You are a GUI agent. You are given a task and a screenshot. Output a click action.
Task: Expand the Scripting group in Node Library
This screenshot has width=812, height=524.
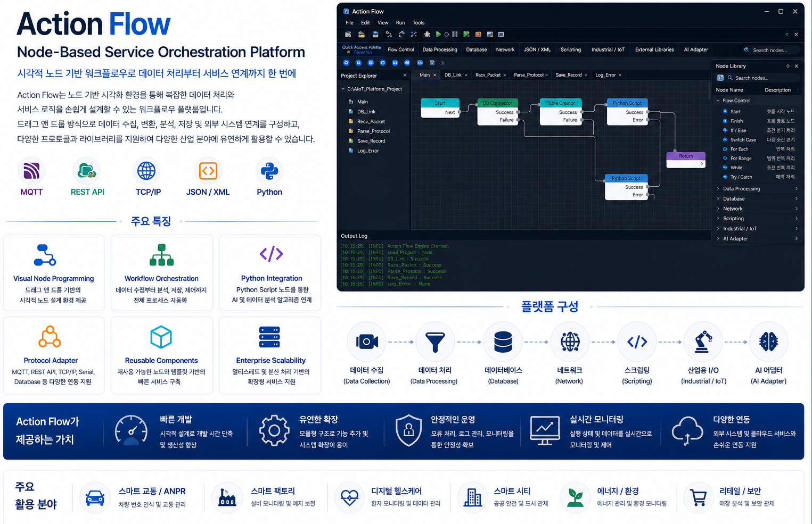coord(718,219)
